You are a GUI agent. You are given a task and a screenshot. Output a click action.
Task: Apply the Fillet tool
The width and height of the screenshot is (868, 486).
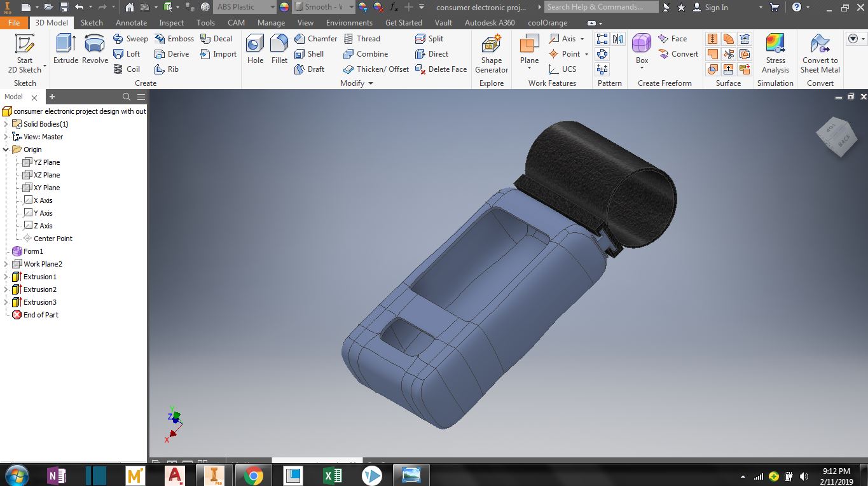pyautogui.click(x=279, y=49)
